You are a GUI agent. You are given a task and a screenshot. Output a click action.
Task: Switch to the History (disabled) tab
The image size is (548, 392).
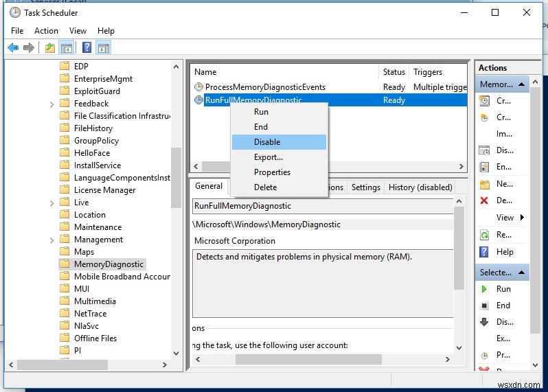(420, 187)
